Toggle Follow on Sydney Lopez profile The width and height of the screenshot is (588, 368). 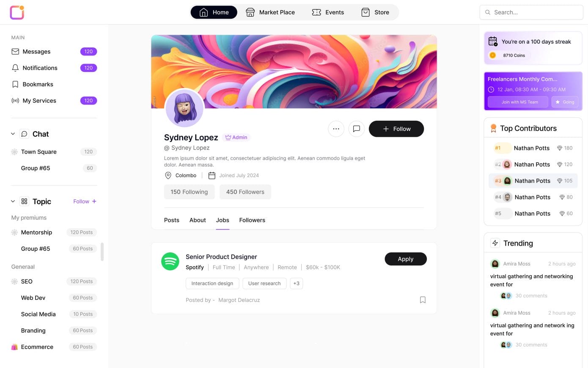point(396,129)
